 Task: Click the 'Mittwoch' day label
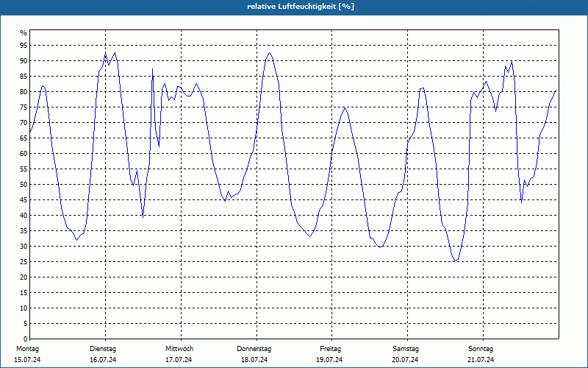pos(179,349)
